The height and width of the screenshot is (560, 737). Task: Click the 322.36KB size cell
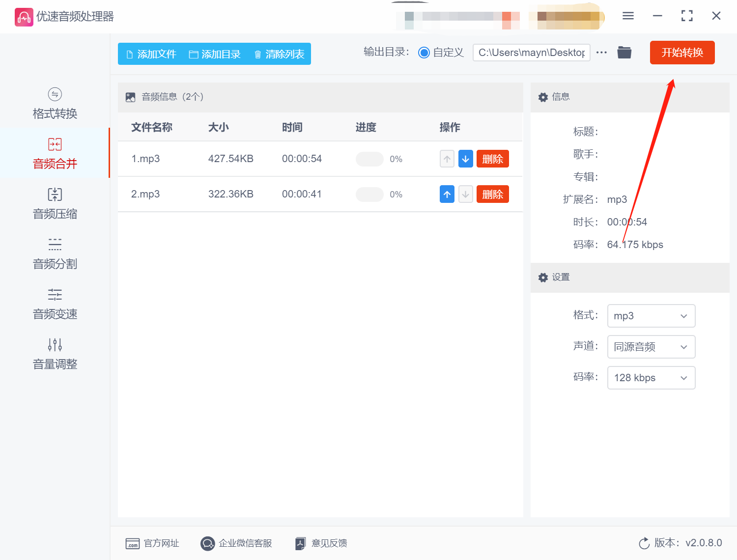pos(230,194)
